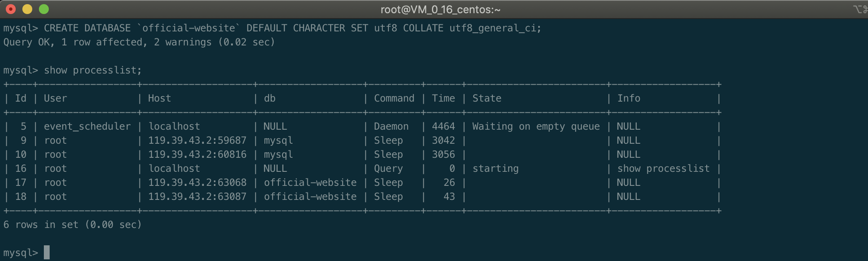The height and width of the screenshot is (261, 868).
Task: Click the db column header
Action: click(x=271, y=98)
